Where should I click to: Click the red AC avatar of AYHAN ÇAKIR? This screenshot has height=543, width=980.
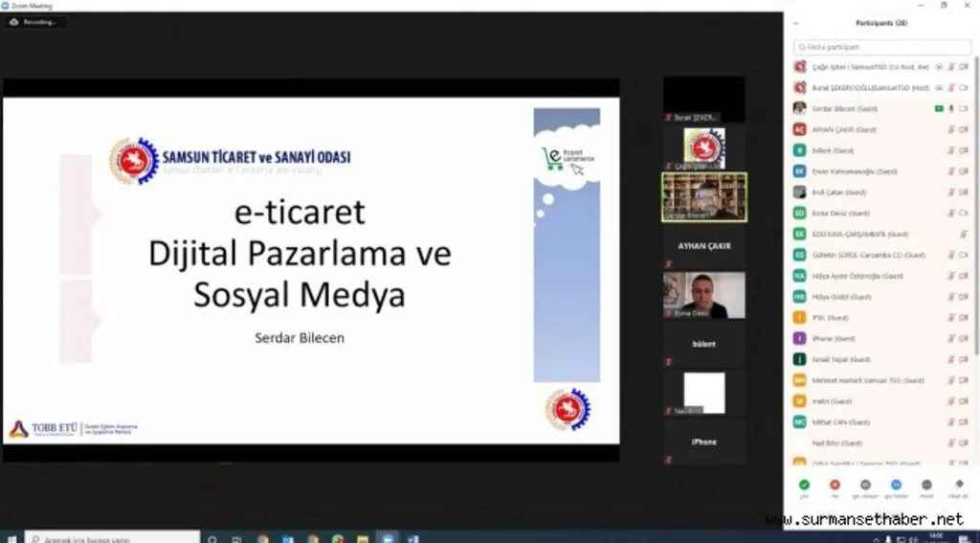(x=799, y=129)
